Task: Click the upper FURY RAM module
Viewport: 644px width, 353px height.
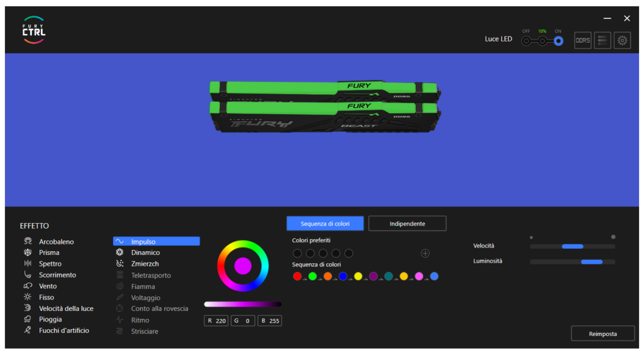Action: tap(325, 91)
